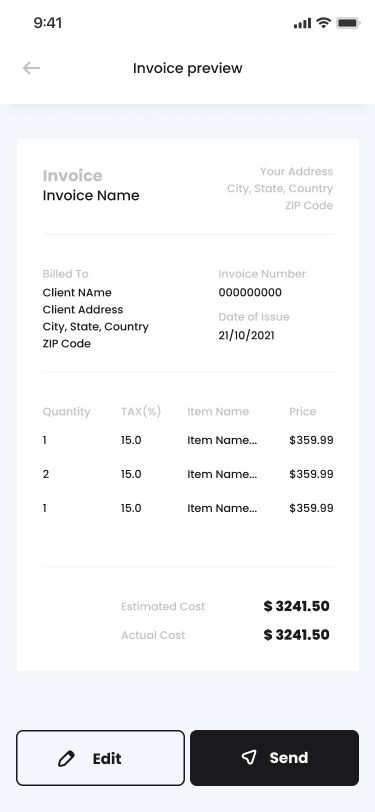
Task: Tap the battery indicator icon
Action: click(348, 23)
